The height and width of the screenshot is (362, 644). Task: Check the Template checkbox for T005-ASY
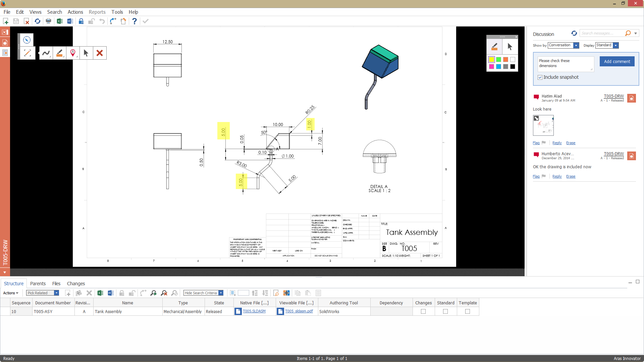tap(468, 311)
